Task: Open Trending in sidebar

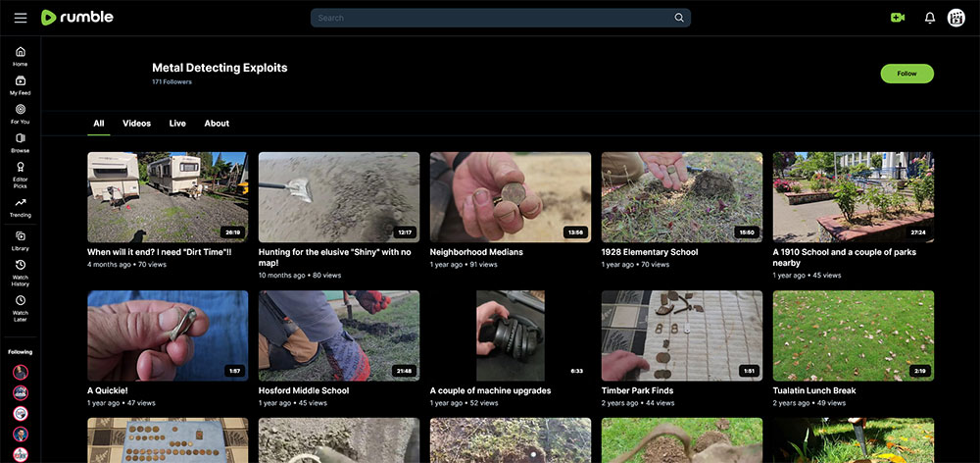Action: [x=20, y=208]
